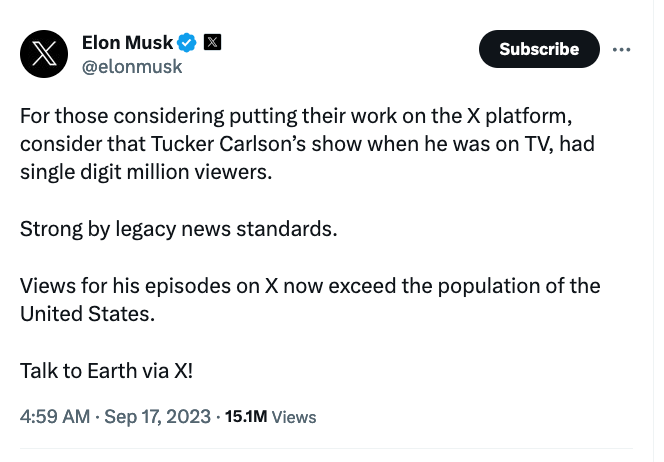Click the 'single digit million viewers.' text
Viewport: 664px width, 462px height.
(x=146, y=172)
